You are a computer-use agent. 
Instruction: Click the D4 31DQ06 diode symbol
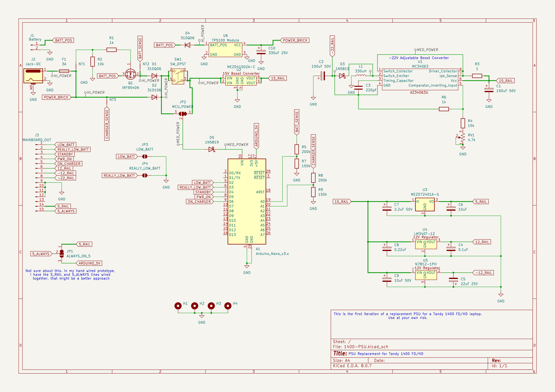click(x=187, y=45)
